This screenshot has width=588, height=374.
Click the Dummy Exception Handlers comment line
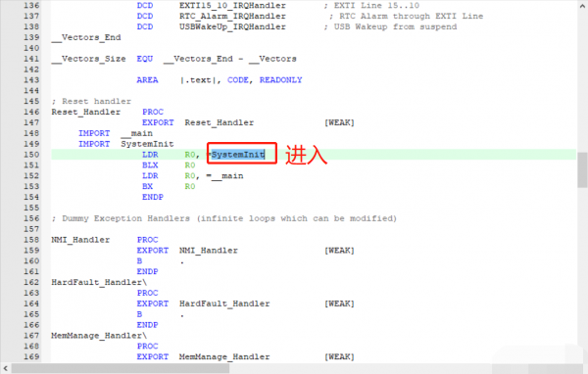223,218
